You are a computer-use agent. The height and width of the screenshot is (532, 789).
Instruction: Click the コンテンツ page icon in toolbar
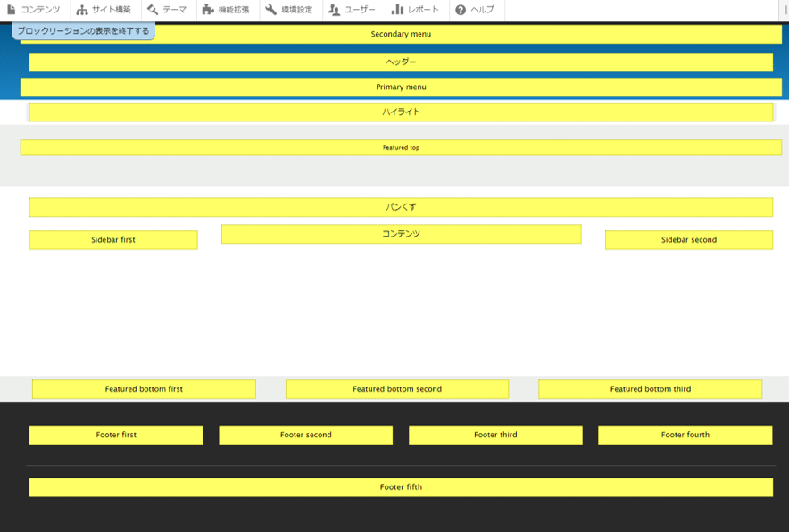[12, 10]
